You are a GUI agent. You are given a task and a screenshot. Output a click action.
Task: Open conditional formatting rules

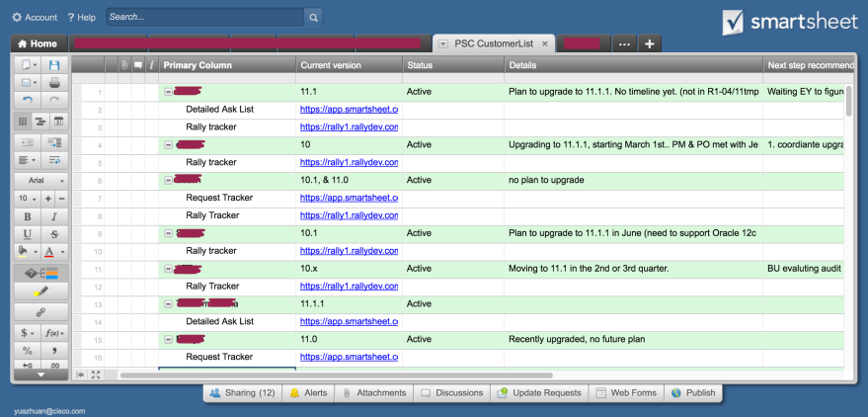(41, 273)
